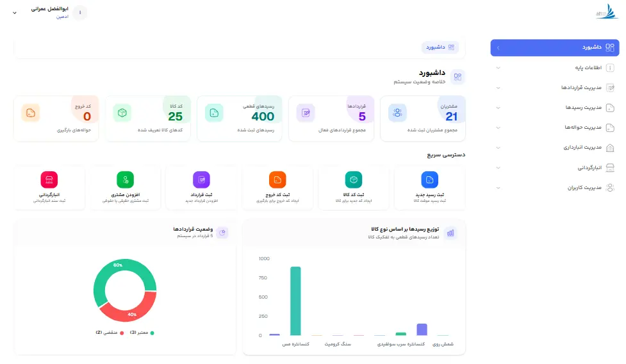
Task: Click the dashboard icon beside داشبورد heading
Action: [x=457, y=77]
